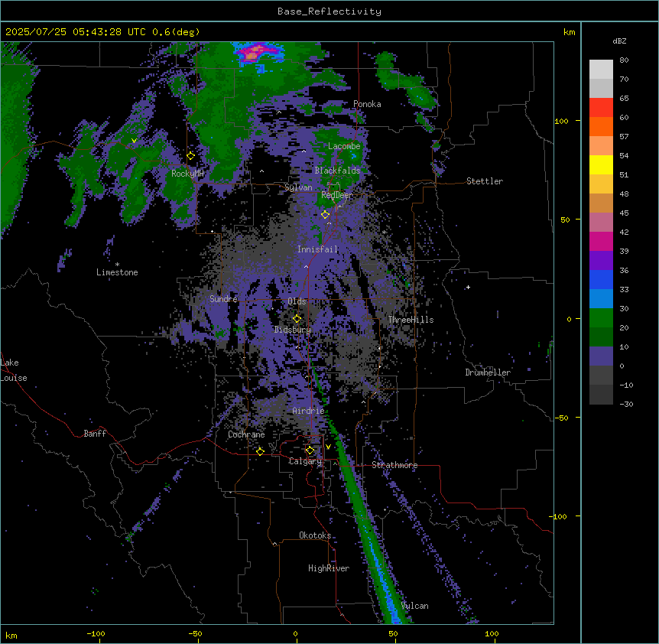Click the Vulcan town label

(x=415, y=606)
